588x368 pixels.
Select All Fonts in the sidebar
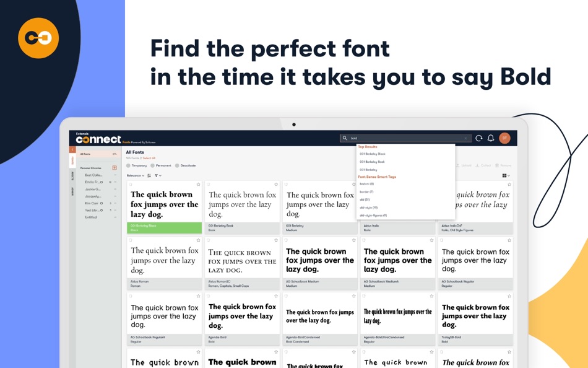[98, 154]
